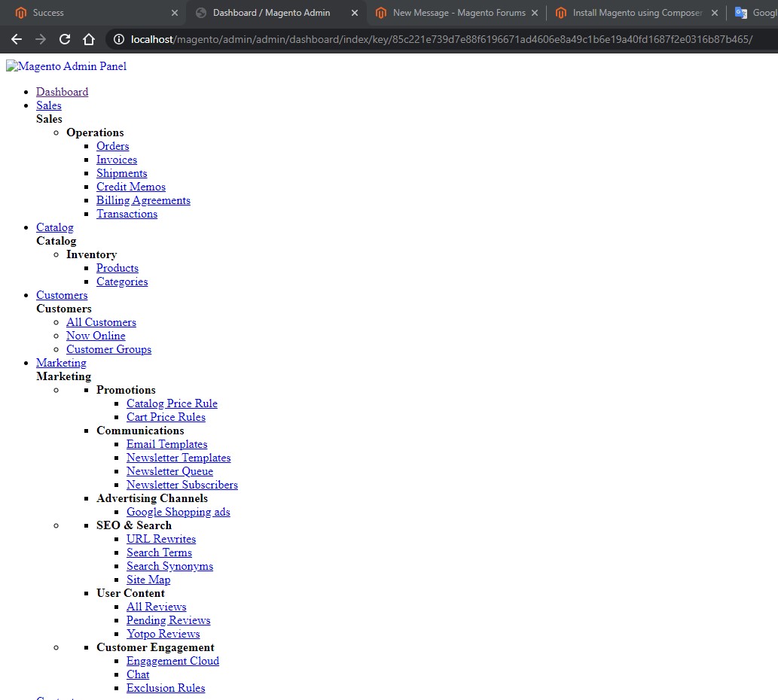Open the Orders link under Operations

point(112,146)
